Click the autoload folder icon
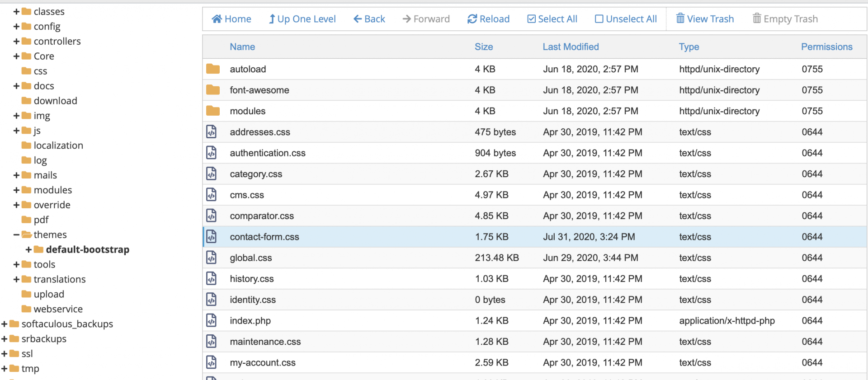868x380 pixels. 213,69
